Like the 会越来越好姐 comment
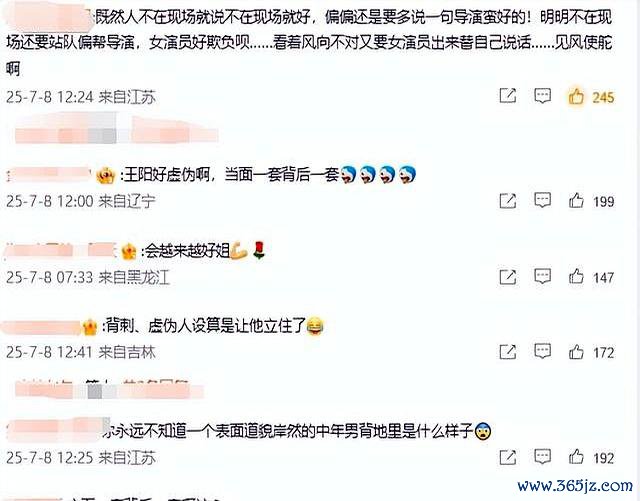Viewport: 640px width, 501px height. 576,276
